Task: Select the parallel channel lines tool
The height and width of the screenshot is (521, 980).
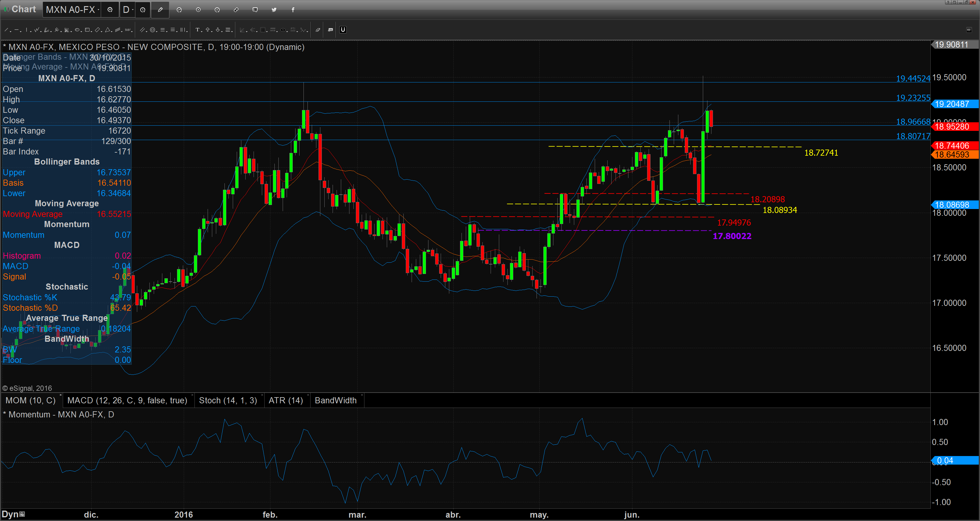Action: tap(142, 30)
